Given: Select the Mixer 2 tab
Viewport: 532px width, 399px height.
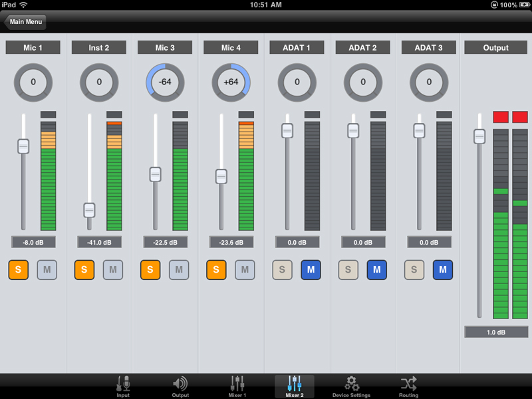Looking at the screenshot, I should pos(294,386).
